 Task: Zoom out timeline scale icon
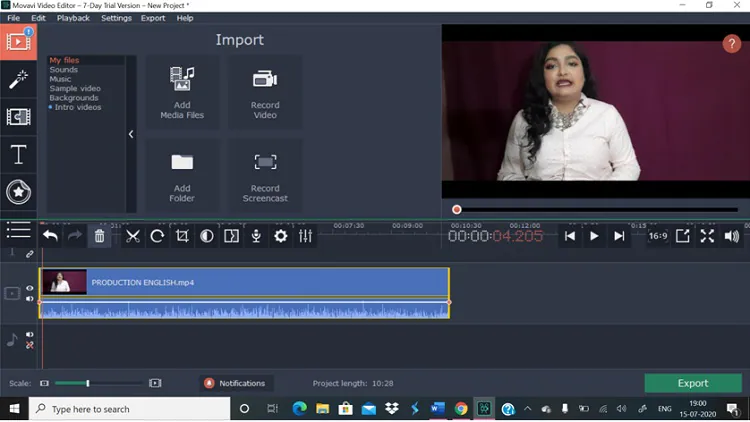point(44,383)
